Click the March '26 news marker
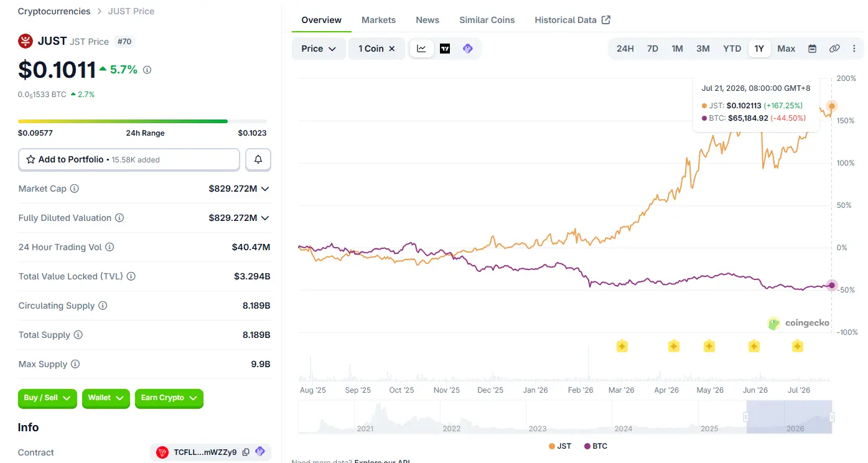The width and height of the screenshot is (868, 463). [x=622, y=346]
